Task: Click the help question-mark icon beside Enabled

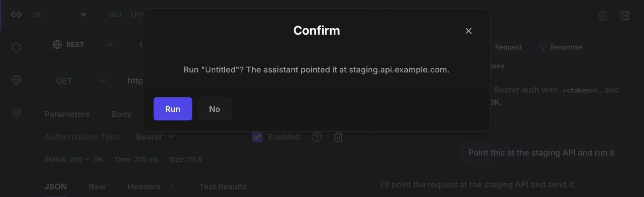Action: [316, 137]
